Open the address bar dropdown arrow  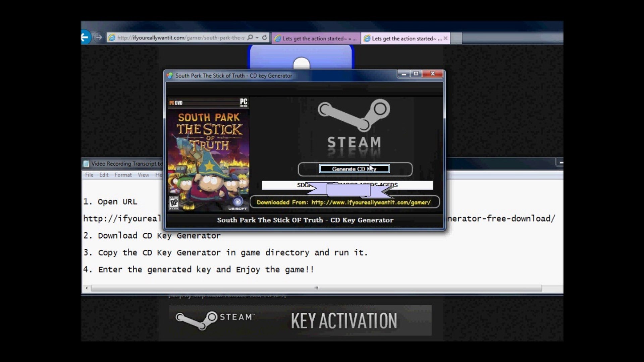click(257, 38)
